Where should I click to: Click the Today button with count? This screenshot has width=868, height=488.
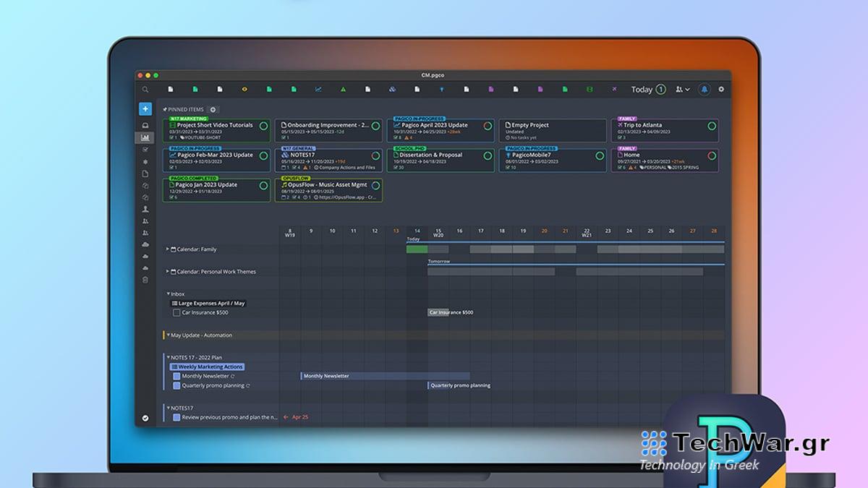coord(647,90)
